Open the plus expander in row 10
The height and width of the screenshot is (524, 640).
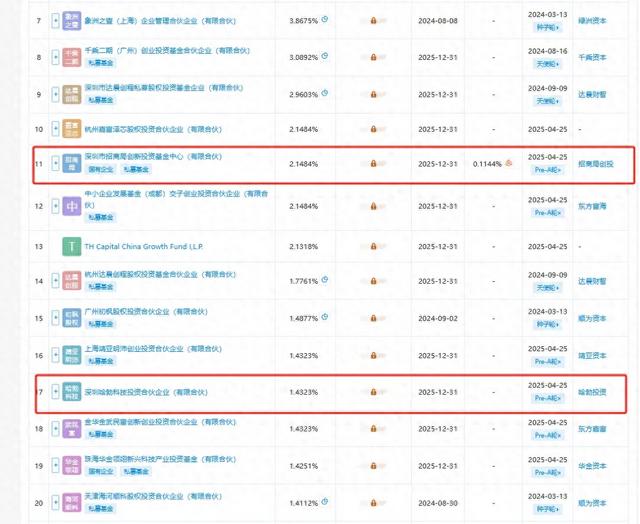point(56,129)
